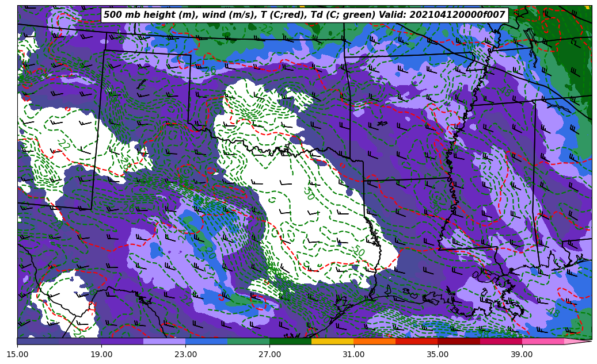Click the green 46 contour label near the lower-right corner
The width and height of the screenshot is (597, 364).
click(x=553, y=313)
